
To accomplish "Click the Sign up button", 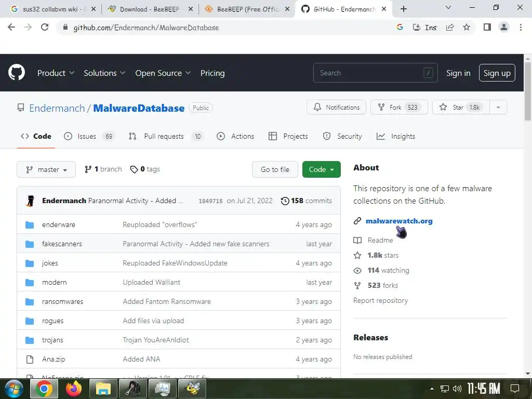I will (497, 73).
